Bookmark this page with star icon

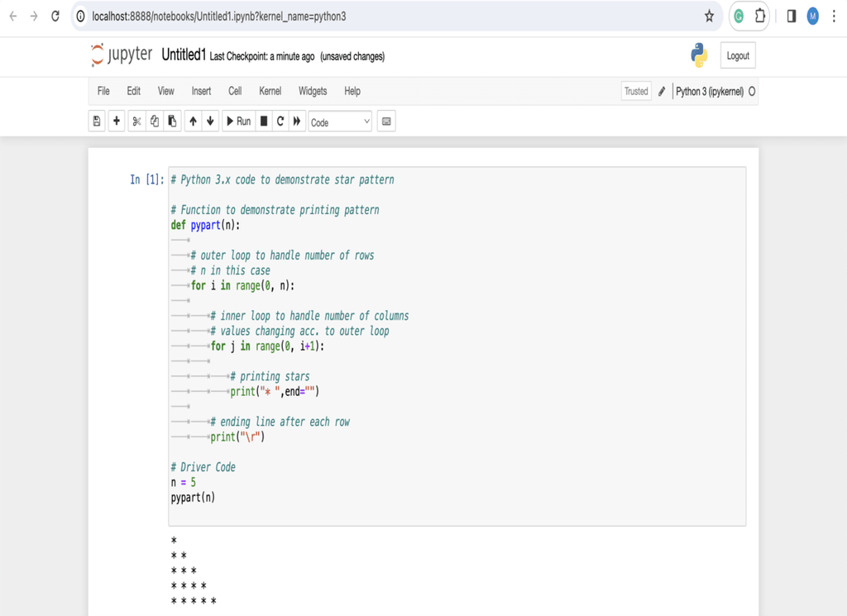pos(709,17)
